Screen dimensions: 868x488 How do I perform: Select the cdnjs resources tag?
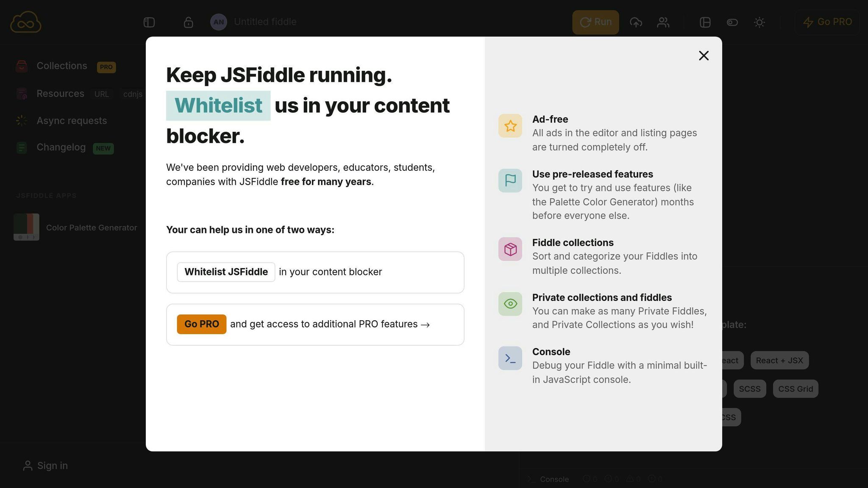133,94
